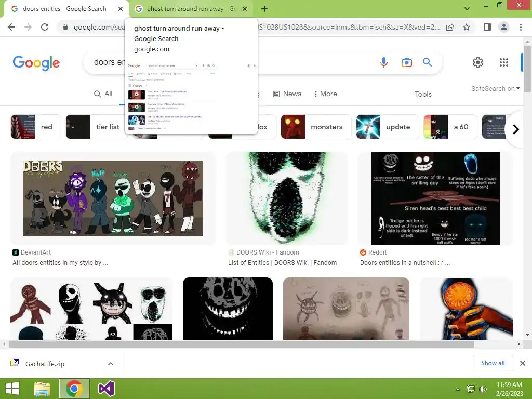This screenshot has width=532, height=399.
Task: Open a new browser tab
Action: (x=264, y=9)
